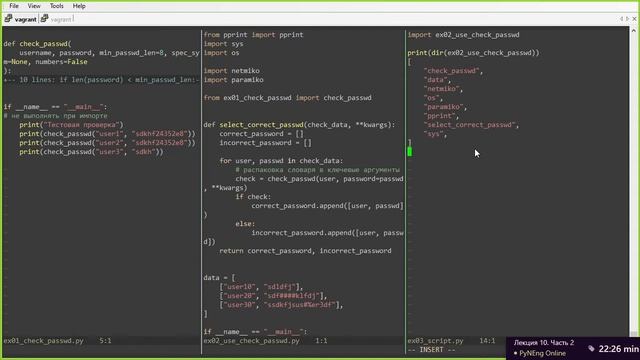This screenshot has height=360, width=640.
Task: Click 'return correct_password, incorrect_password' line
Action: [305, 251]
